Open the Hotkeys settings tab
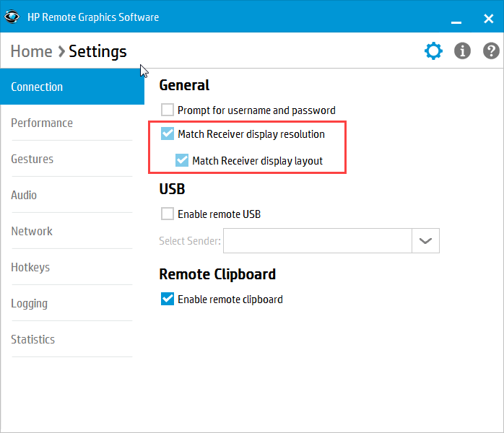The width and height of the screenshot is (504, 433). [x=30, y=267]
